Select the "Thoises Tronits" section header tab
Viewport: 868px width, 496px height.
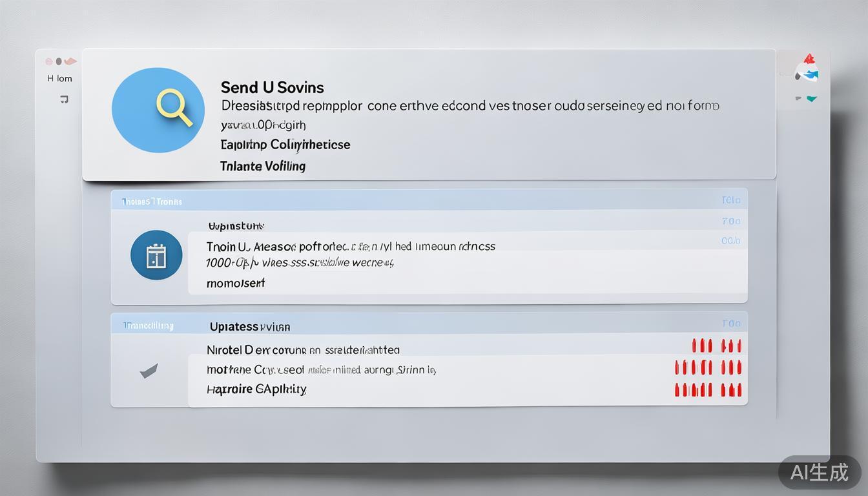[x=152, y=201]
